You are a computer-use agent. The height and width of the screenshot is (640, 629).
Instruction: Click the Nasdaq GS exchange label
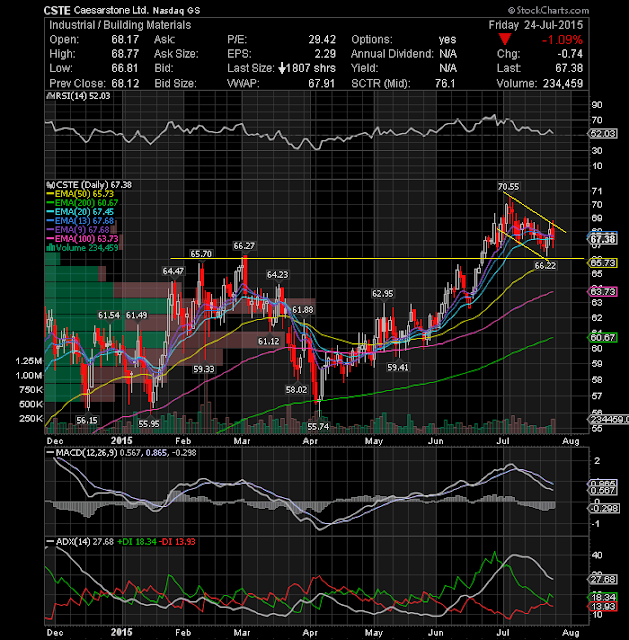coord(177,11)
